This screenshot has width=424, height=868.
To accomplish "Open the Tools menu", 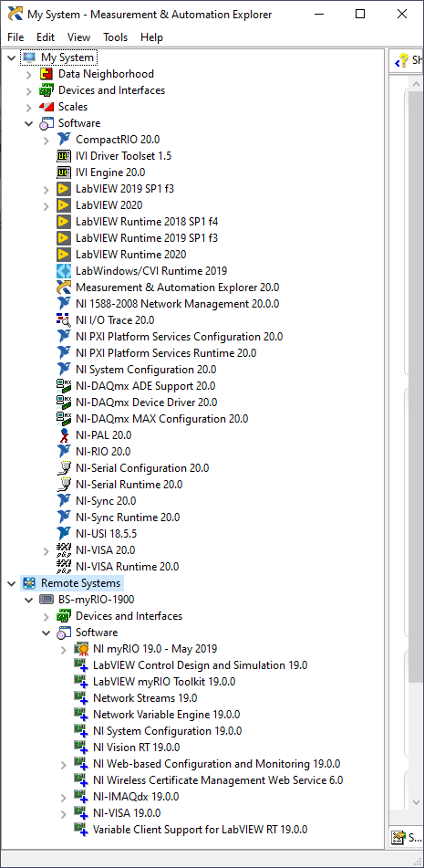I will click(x=115, y=37).
